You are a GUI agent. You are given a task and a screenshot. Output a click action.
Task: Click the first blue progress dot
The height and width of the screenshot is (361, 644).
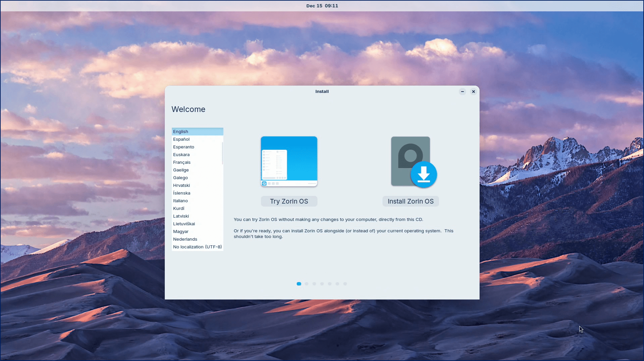tap(299, 284)
